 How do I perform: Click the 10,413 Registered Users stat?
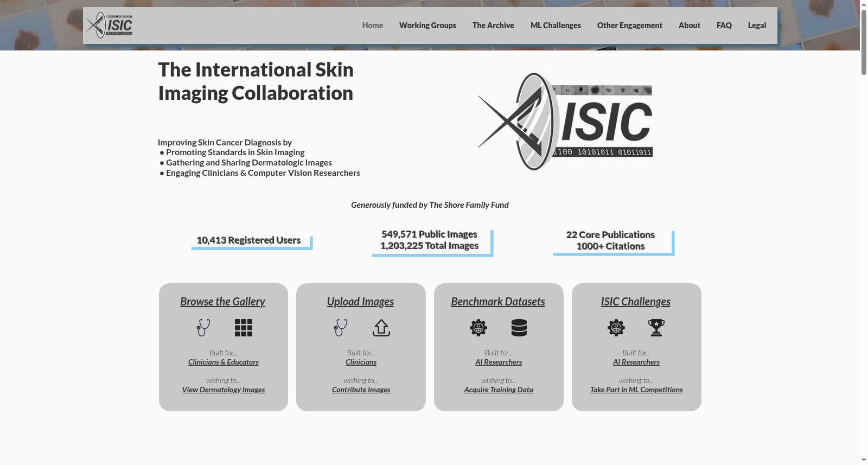248,240
